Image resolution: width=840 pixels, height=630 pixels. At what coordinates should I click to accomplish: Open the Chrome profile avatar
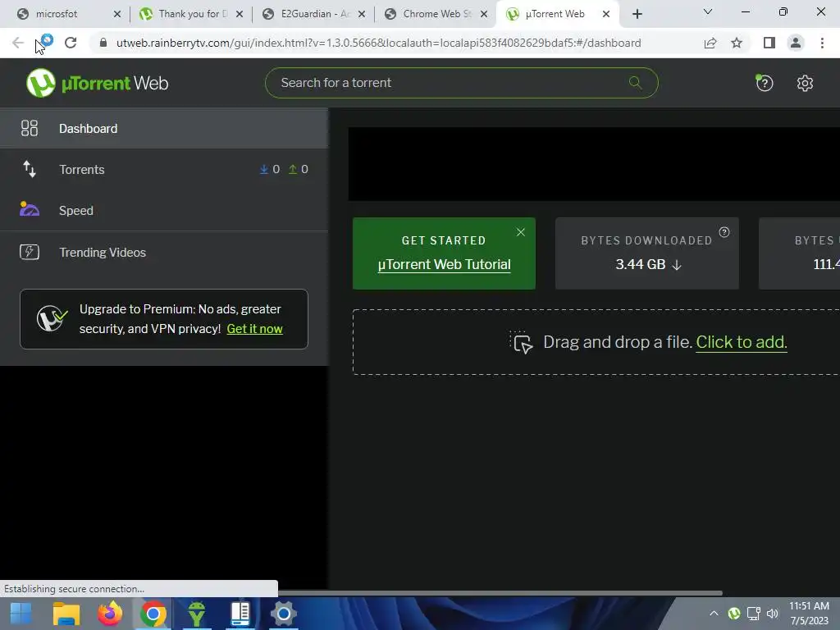[x=796, y=43]
